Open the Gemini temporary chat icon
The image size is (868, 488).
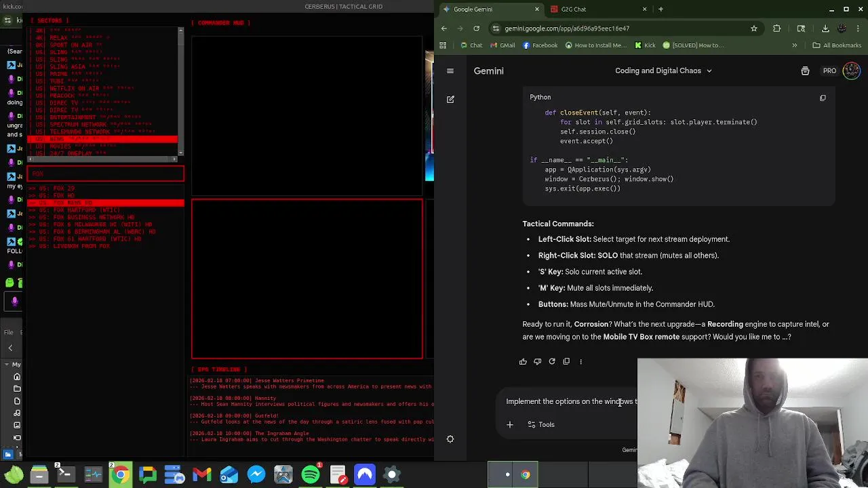pyautogui.click(x=805, y=70)
